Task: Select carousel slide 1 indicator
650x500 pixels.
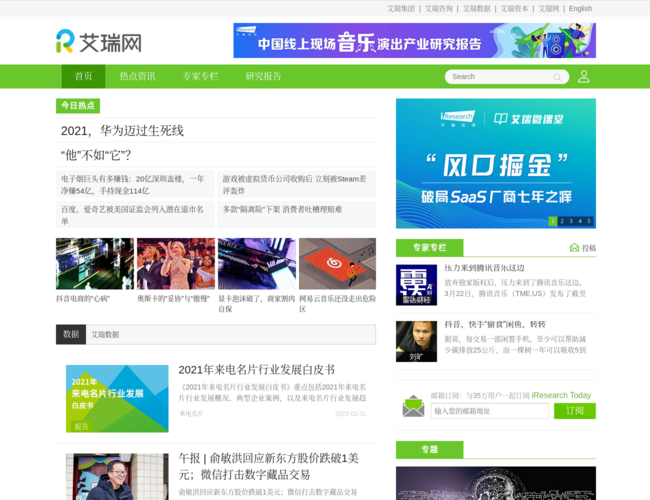Action: pyautogui.click(x=553, y=221)
